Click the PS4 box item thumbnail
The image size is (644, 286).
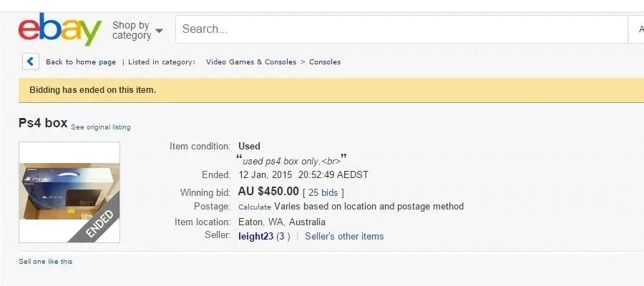[69, 192]
